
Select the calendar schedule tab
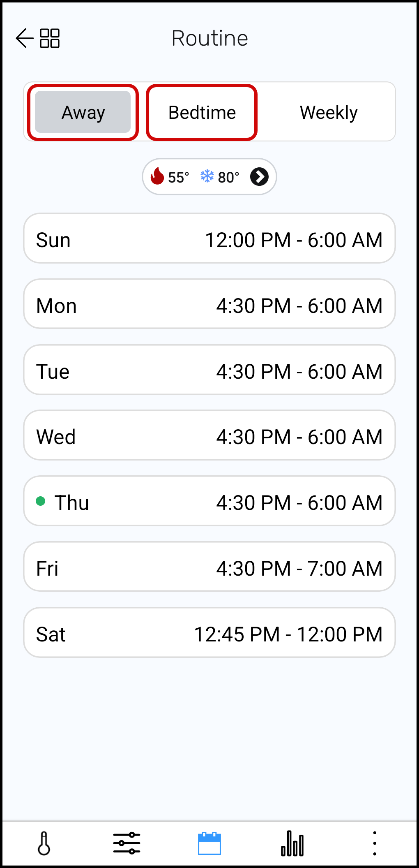click(209, 843)
